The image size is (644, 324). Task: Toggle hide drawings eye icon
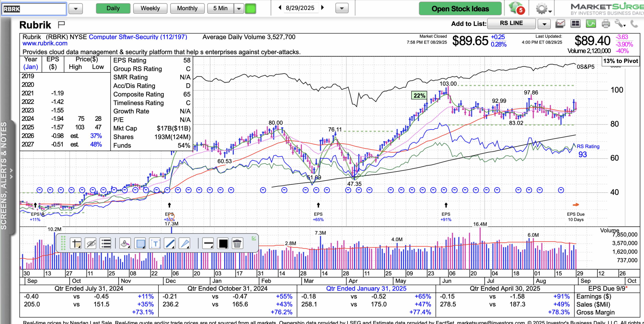[91, 243]
